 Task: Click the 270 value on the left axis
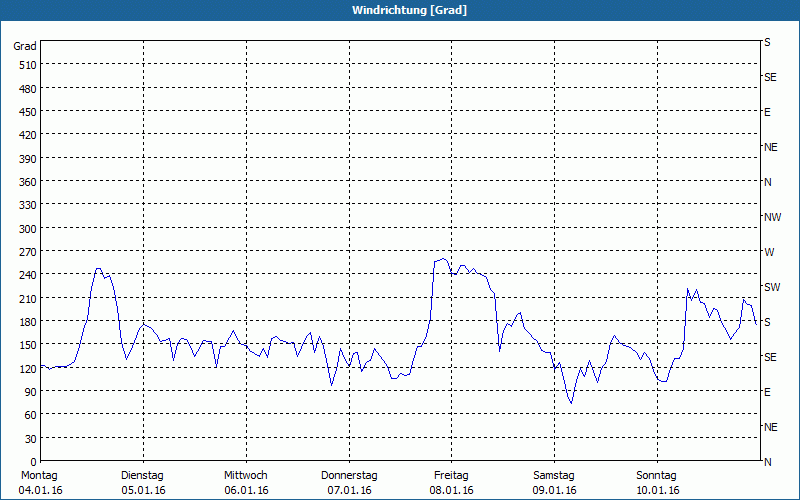point(28,252)
